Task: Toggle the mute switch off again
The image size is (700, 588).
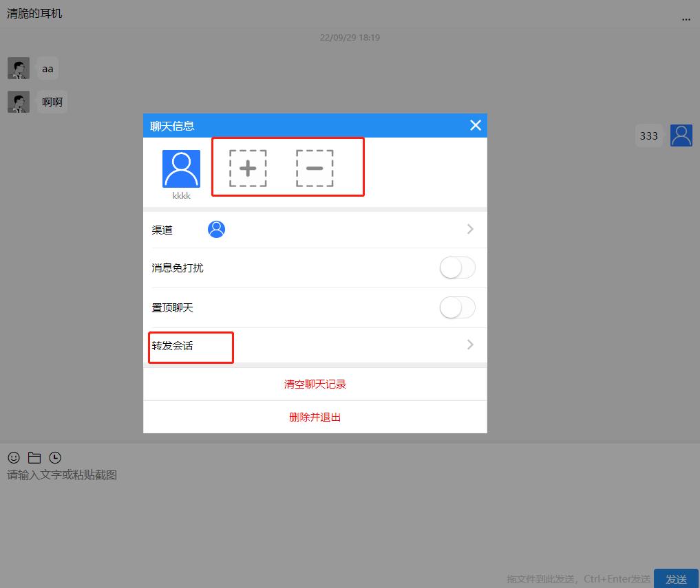Action: pos(457,268)
